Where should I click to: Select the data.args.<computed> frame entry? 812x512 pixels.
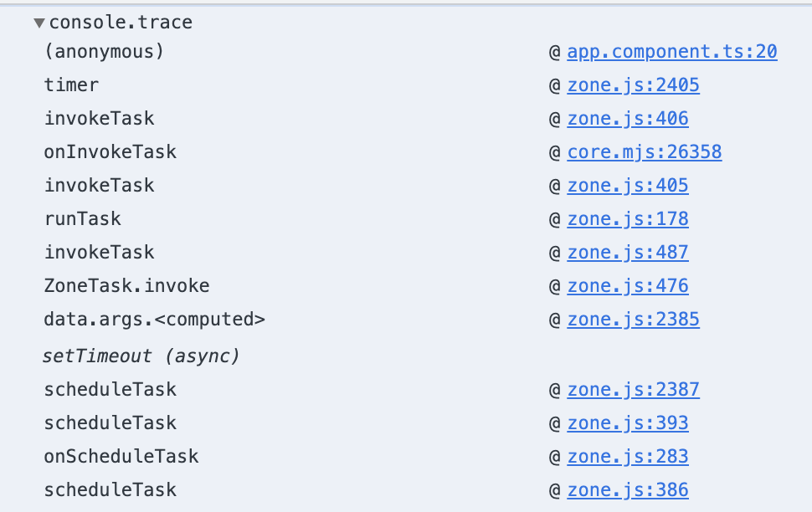[x=154, y=320]
